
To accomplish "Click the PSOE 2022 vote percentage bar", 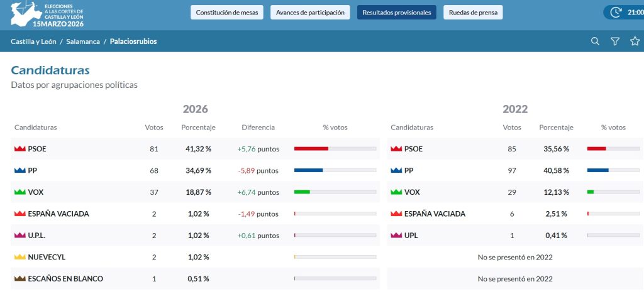I will click(x=614, y=148).
